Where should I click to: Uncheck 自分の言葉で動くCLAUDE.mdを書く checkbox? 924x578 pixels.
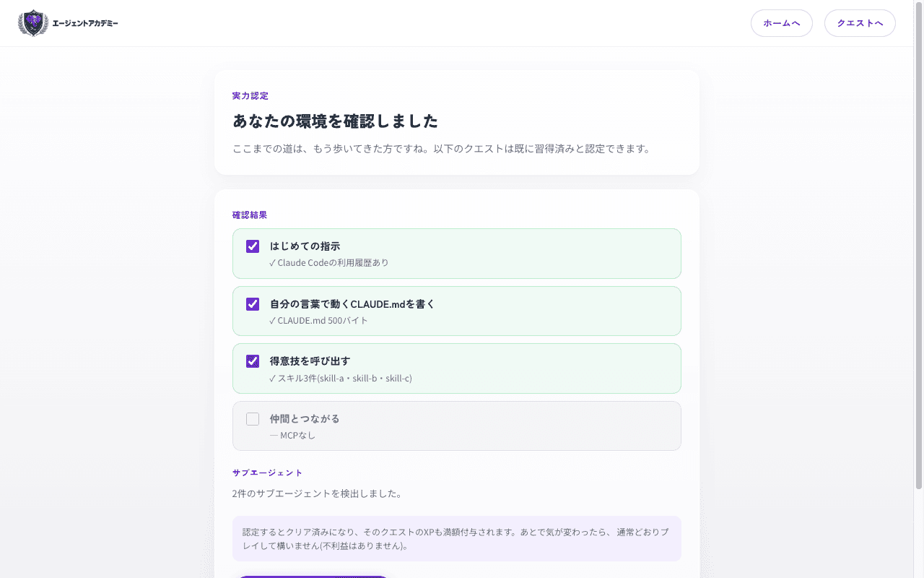[253, 303]
